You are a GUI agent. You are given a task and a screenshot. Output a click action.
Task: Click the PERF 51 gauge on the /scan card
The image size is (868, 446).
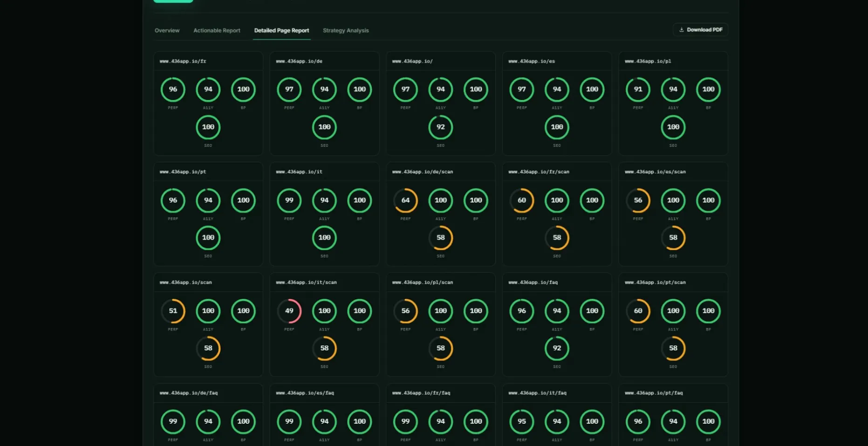point(173,311)
